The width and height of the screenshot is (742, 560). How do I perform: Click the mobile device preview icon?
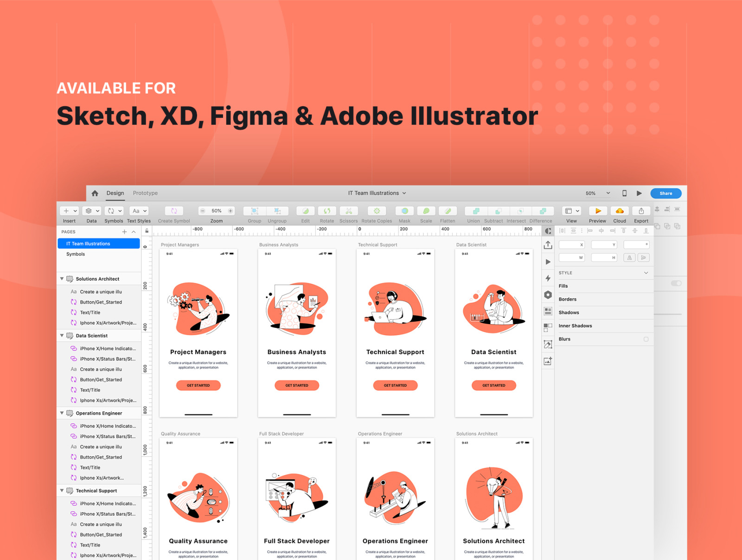(624, 193)
